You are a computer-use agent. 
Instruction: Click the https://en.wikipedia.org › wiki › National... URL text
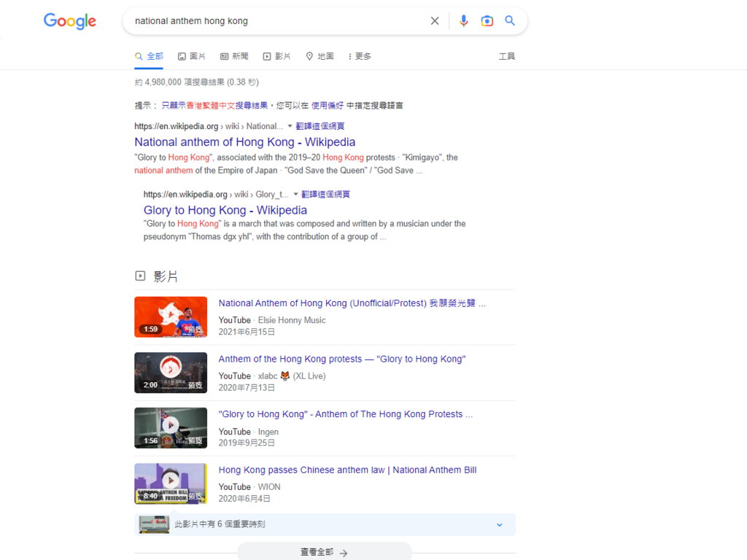208,126
